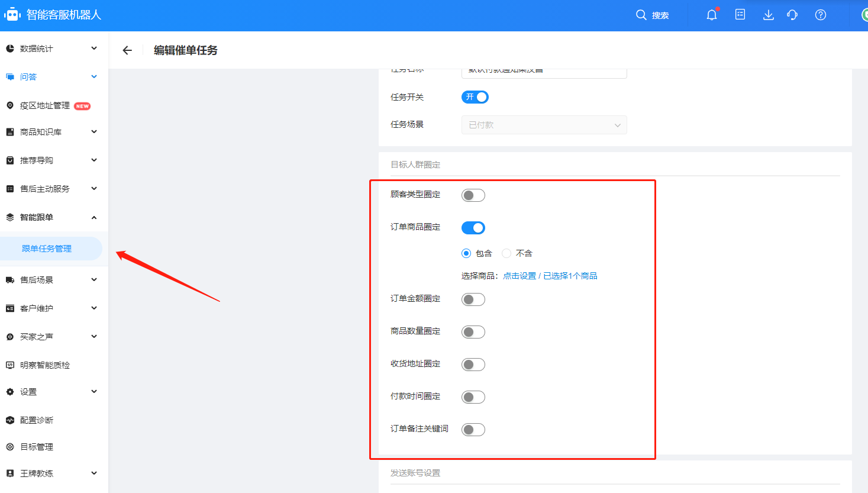Click the 目标管理 target icon
The height and width of the screenshot is (493, 868).
pos(10,447)
